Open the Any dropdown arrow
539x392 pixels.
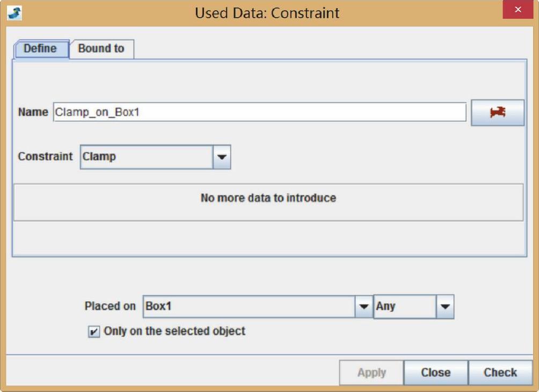click(x=445, y=307)
